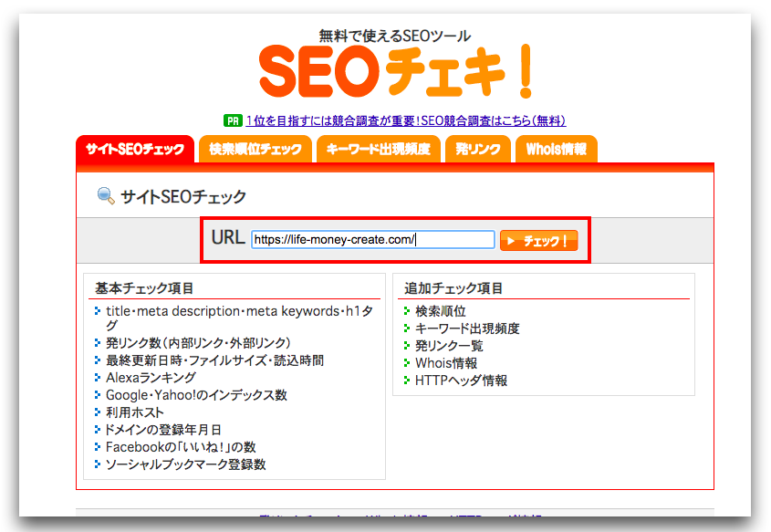This screenshot has height=532, width=771.
Task: Click Facebookの「いいね!」の数 item
Action: [x=181, y=447]
